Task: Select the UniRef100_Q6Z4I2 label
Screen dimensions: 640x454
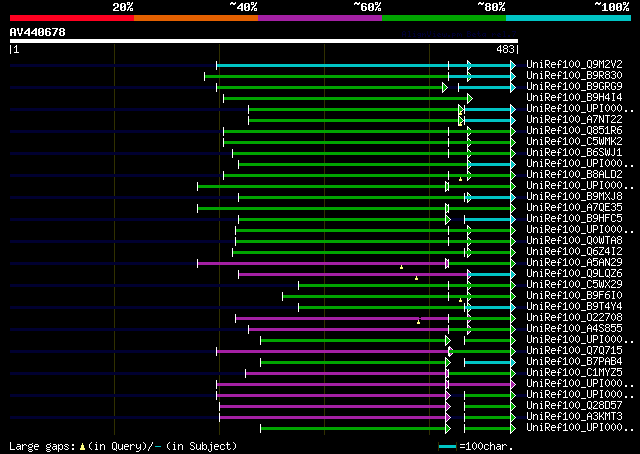Action: click(574, 252)
